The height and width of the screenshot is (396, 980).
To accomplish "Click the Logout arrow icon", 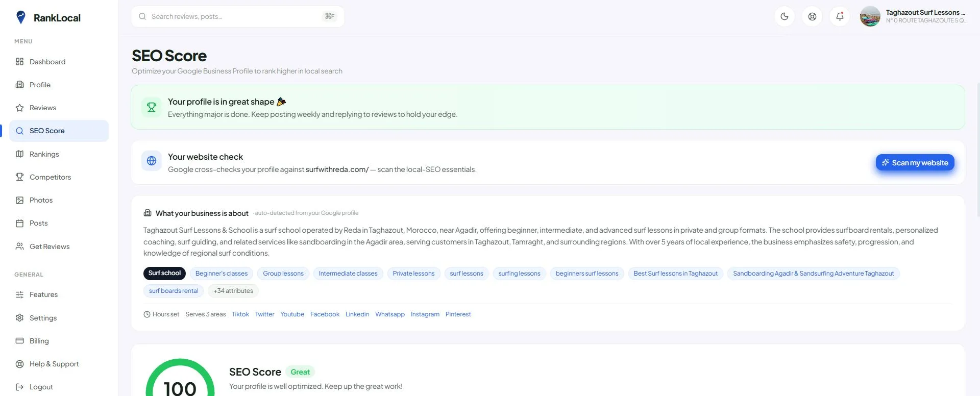I will (x=19, y=387).
